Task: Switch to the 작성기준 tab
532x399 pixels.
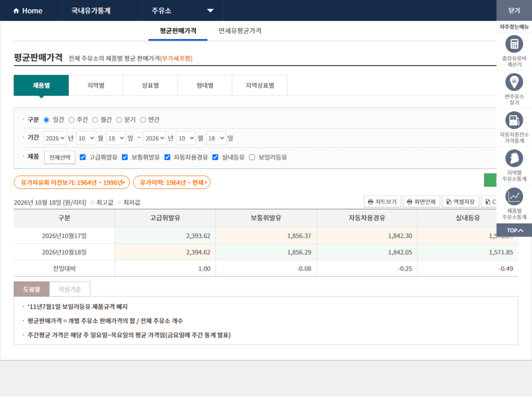Action: (70, 289)
